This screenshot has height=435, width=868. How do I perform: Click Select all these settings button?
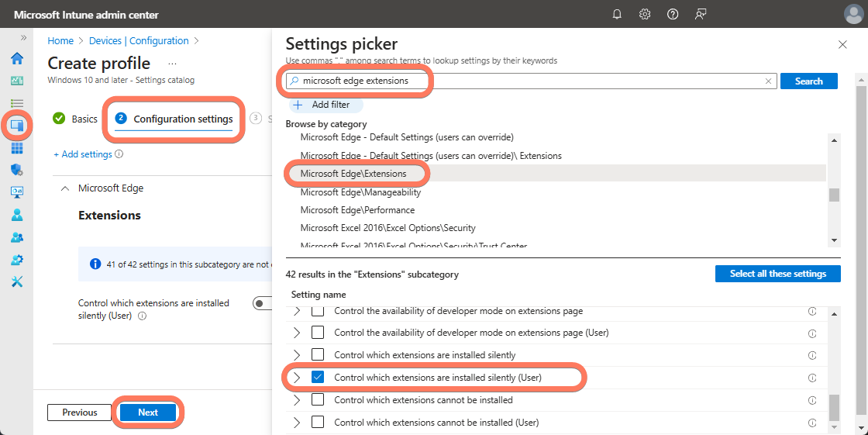pos(777,274)
